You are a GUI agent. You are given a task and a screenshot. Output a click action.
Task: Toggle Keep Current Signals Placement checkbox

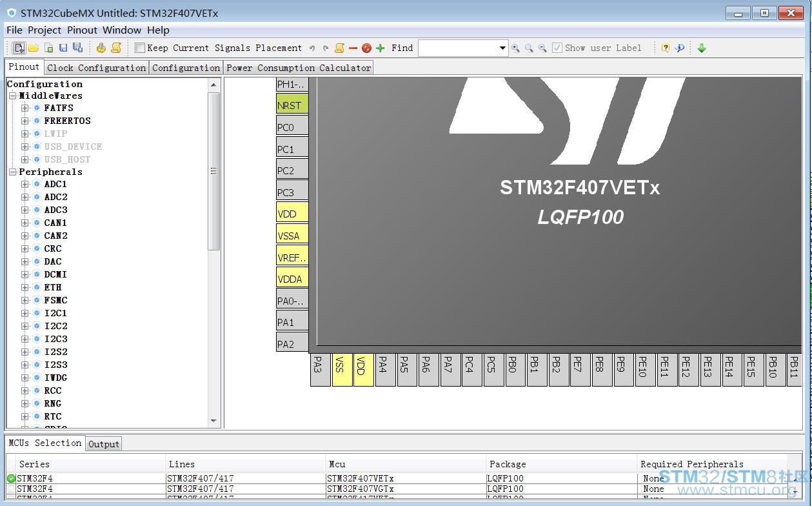140,48
